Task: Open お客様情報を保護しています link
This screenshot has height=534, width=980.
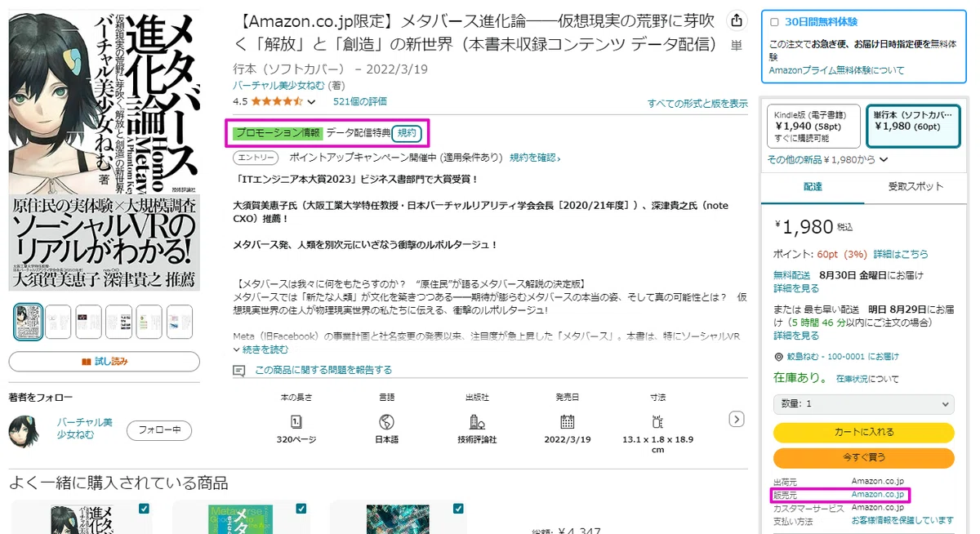Action: [x=902, y=520]
